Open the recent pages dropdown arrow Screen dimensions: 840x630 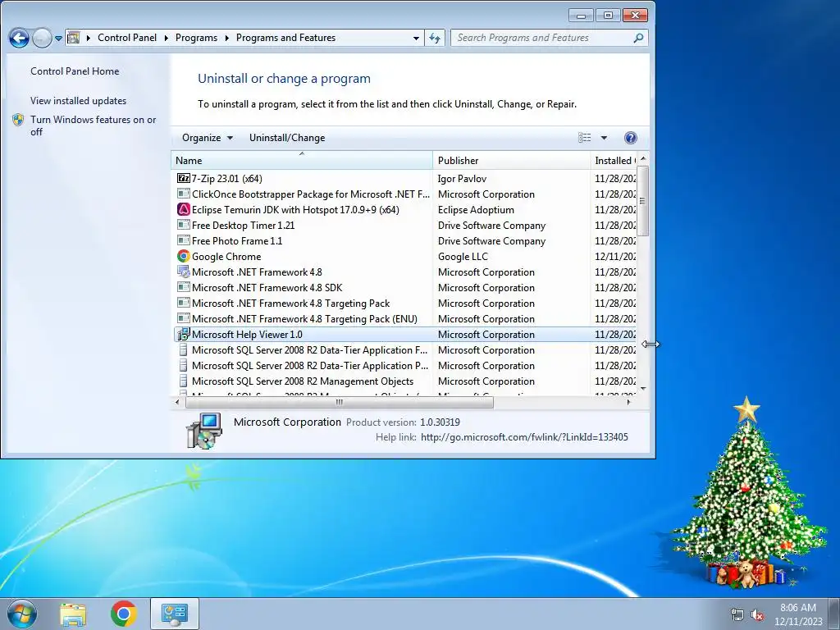tap(58, 38)
